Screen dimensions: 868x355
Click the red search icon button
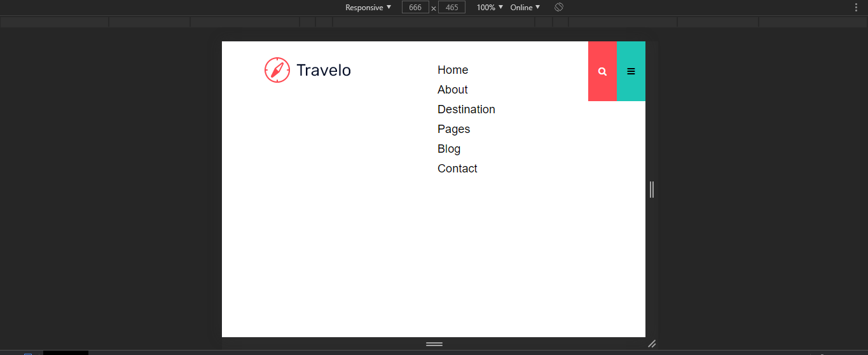click(x=602, y=71)
